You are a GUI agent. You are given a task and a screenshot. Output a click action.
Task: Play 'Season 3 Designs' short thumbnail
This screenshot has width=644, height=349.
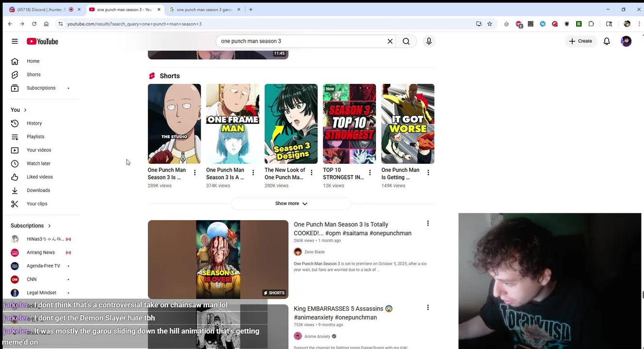pyautogui.click(x=291, y=124)
